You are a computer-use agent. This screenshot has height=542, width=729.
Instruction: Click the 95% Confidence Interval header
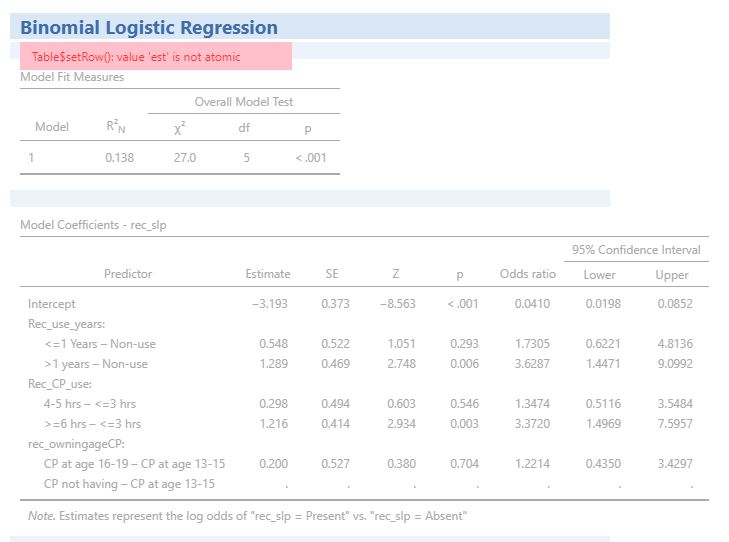636,250
